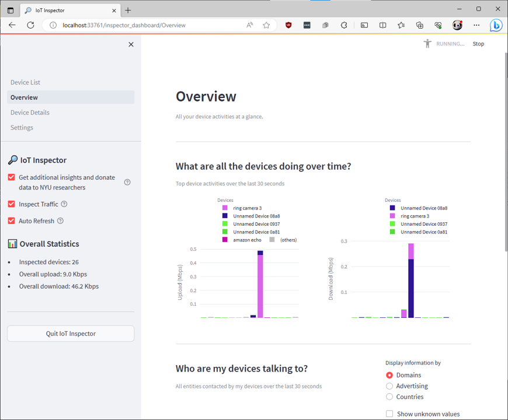Open Bing Copilot from the browser toolbar

[x=496, y=25]
